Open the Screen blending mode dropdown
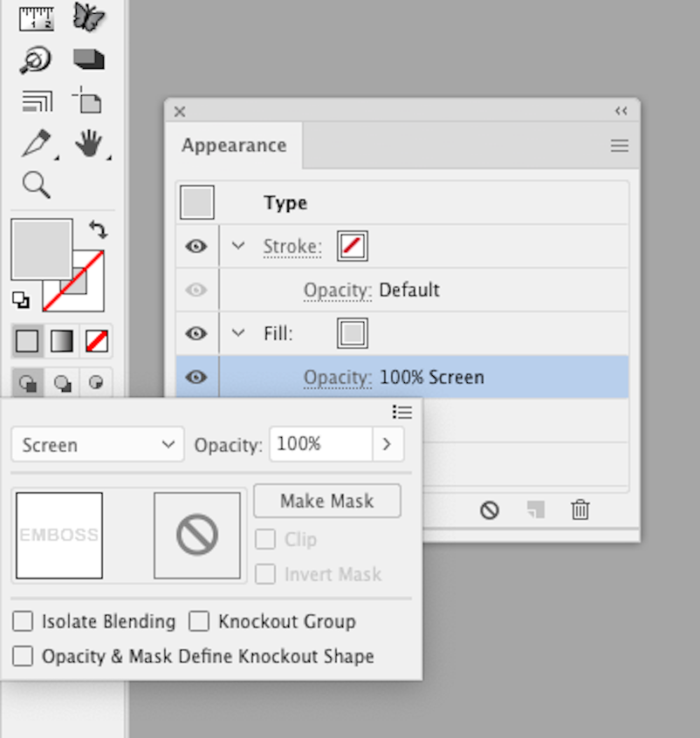This screenshot has width=700, height=738. pos(98,445)
